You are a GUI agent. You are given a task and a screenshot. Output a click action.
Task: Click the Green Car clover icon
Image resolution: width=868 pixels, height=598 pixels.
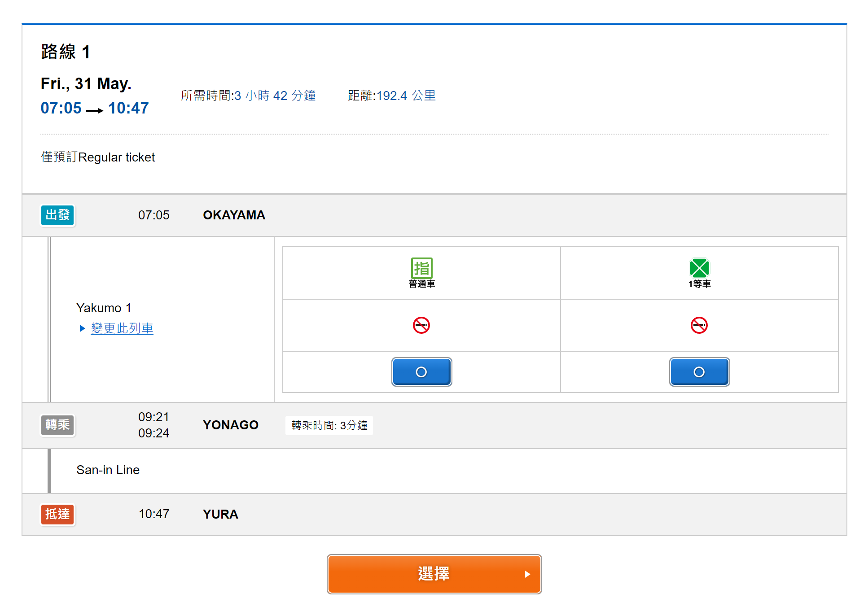click(x=699, y=268)
